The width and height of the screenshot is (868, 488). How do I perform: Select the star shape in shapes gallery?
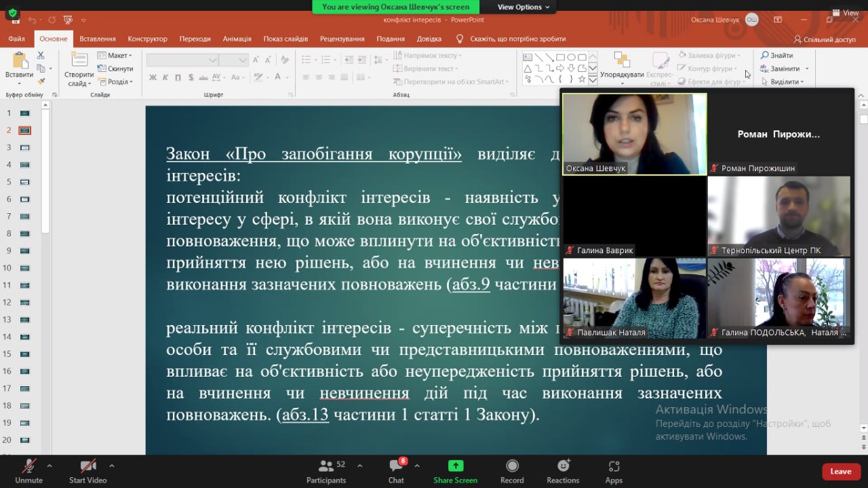pyautogui.click(x=582, y=79)
